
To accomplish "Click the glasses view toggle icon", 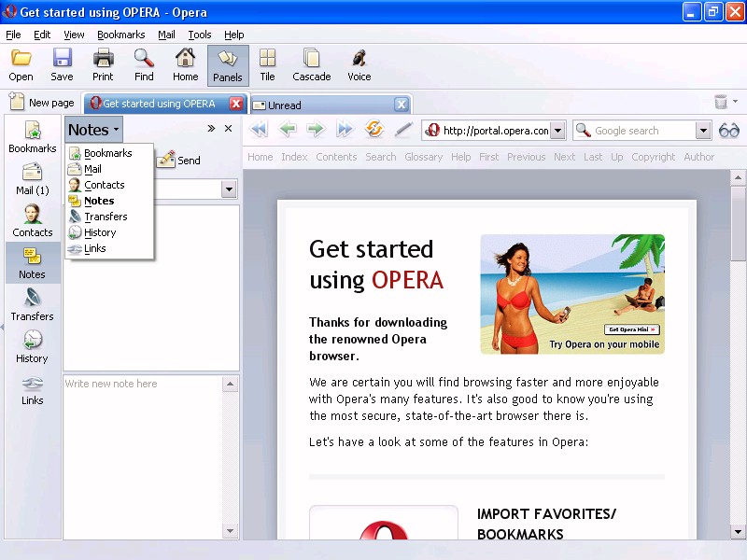I will click(728, 131).
